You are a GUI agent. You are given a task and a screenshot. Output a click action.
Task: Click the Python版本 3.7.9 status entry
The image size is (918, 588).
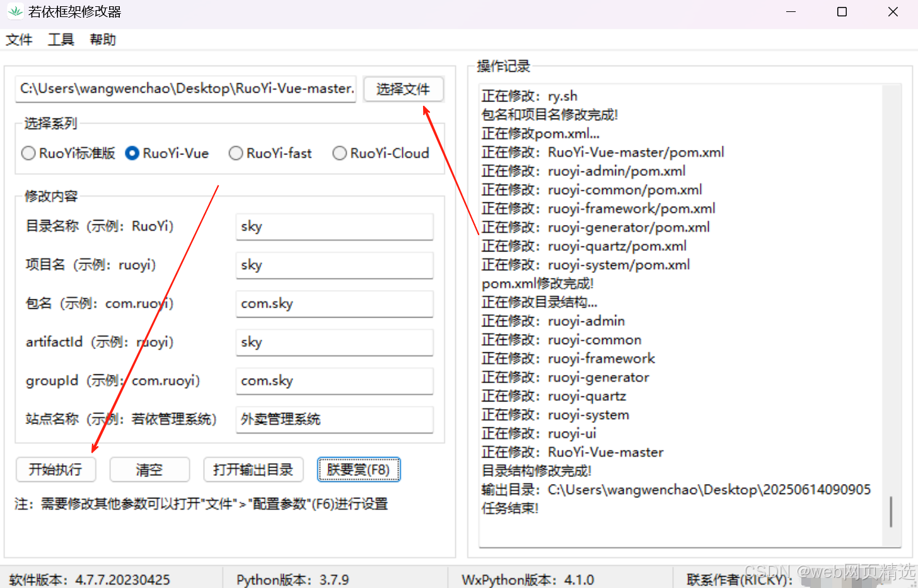coord(293,580)
